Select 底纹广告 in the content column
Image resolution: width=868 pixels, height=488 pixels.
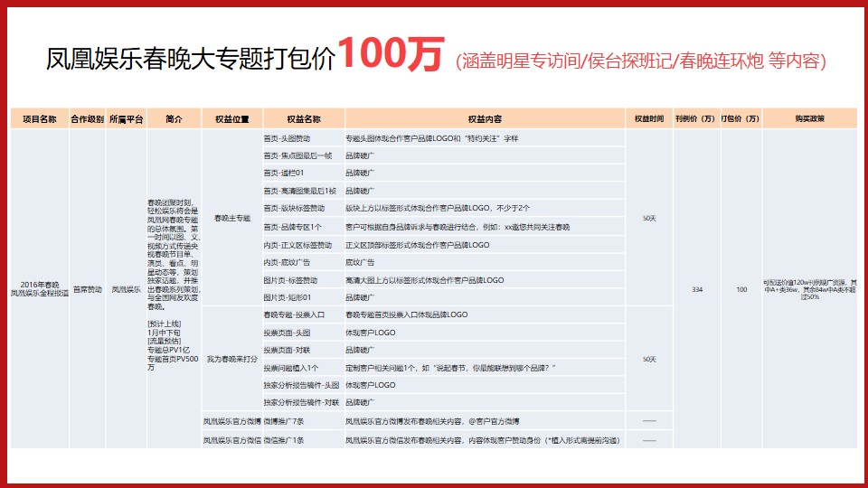pyautogui.click(x=360, y=262)
